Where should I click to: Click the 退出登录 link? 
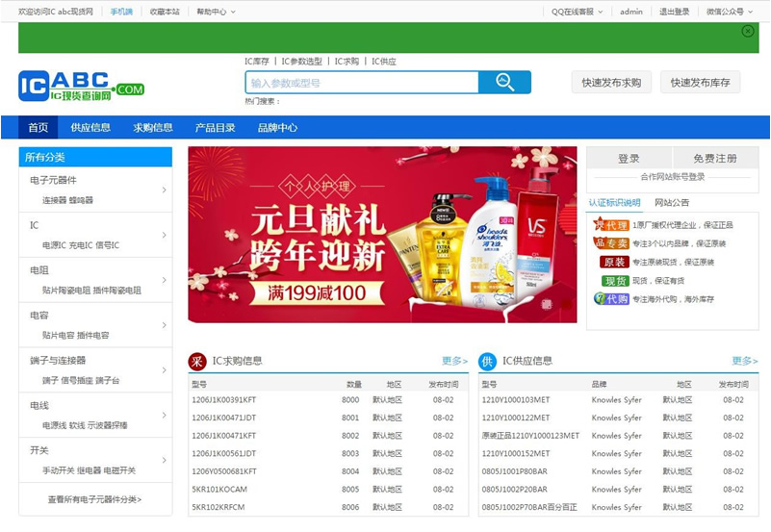click(x=674, y=12)
